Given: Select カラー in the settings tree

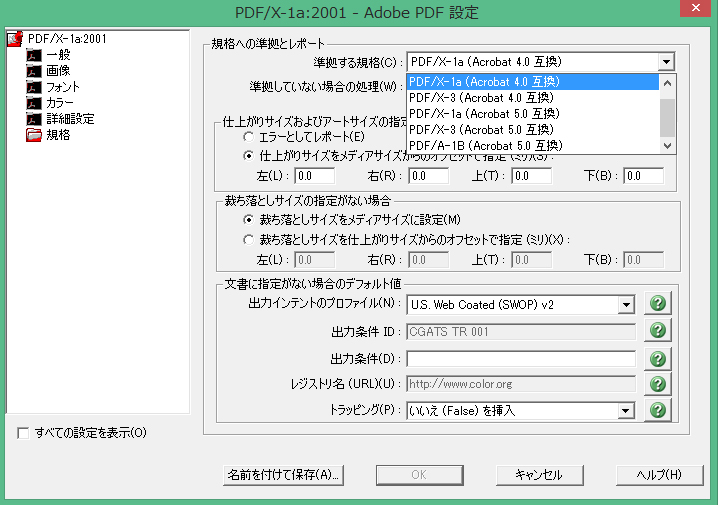Looking at the screenshot, I should tap(60, 103).
